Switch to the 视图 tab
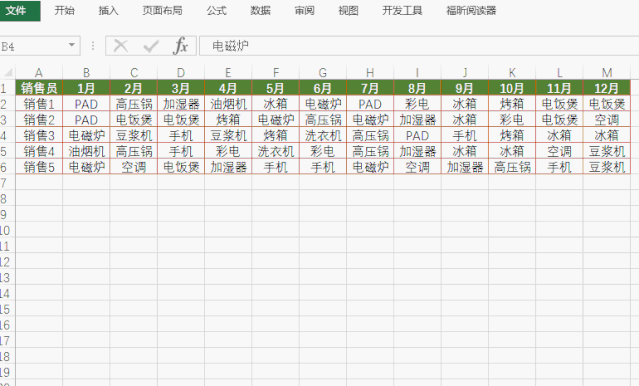This screenshot has width=639, height=386. (x=348, y=11)
